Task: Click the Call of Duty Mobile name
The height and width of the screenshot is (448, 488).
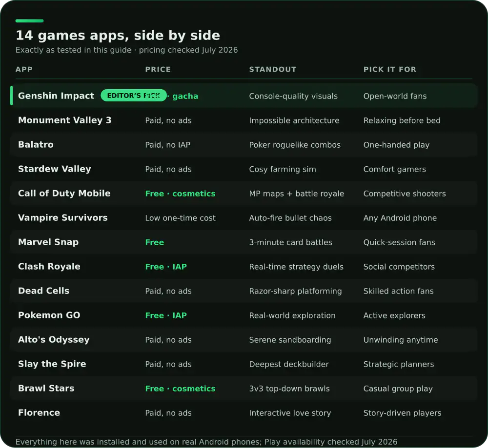Action: click(64, 194)
